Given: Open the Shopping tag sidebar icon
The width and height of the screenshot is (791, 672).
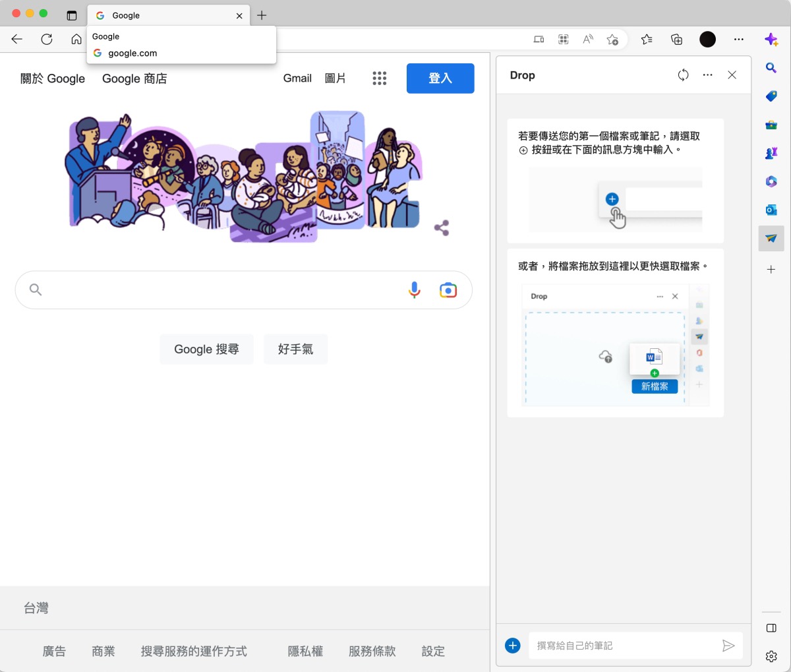Looking at the screenshot, I should (x=771, y=96).
